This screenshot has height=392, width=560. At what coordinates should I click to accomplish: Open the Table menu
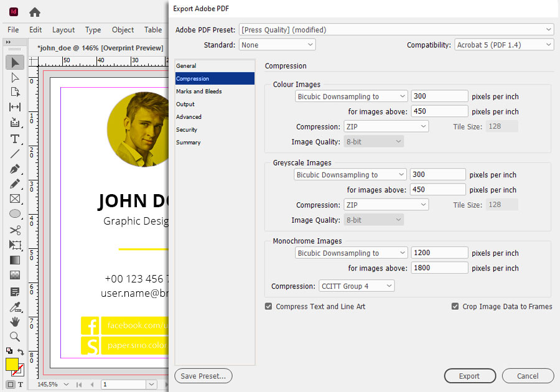[x=153, y=30]
